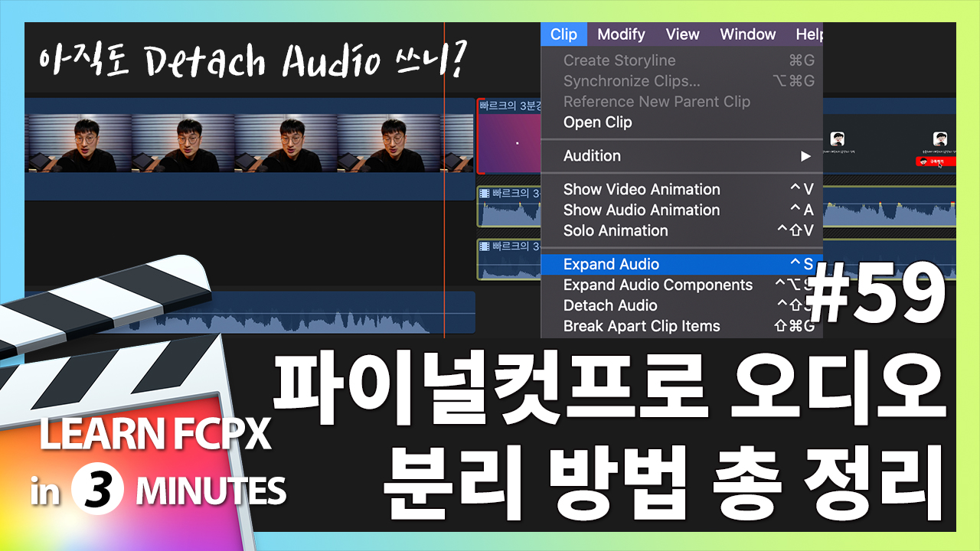Select the purple title clip in timeline

[508, 136]
